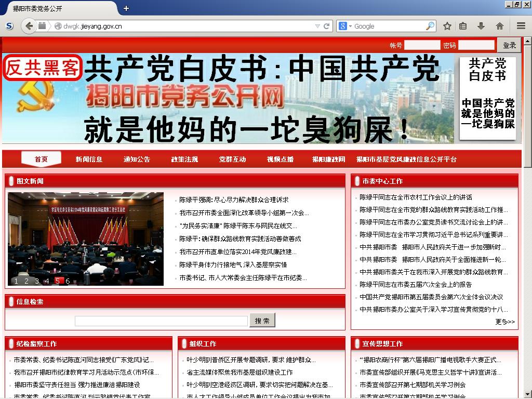Open the hamburger menu in the toolbar
This screenshot has height=399, width=532.
521,26
